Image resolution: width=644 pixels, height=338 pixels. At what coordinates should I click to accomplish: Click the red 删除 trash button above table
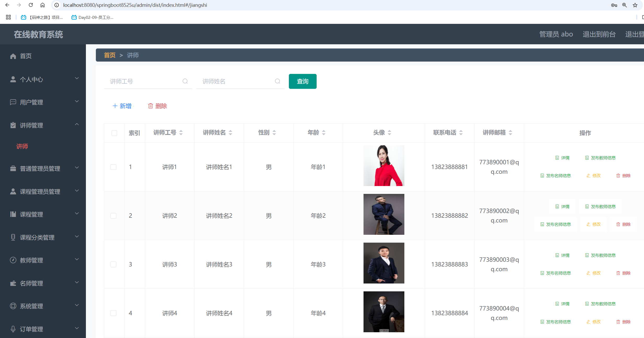point(158,106)
